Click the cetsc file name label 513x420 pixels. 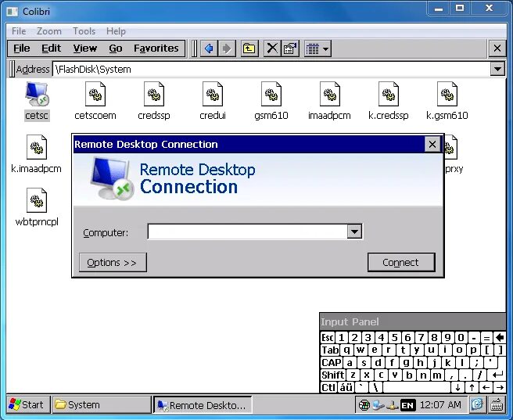click(37, 116)
